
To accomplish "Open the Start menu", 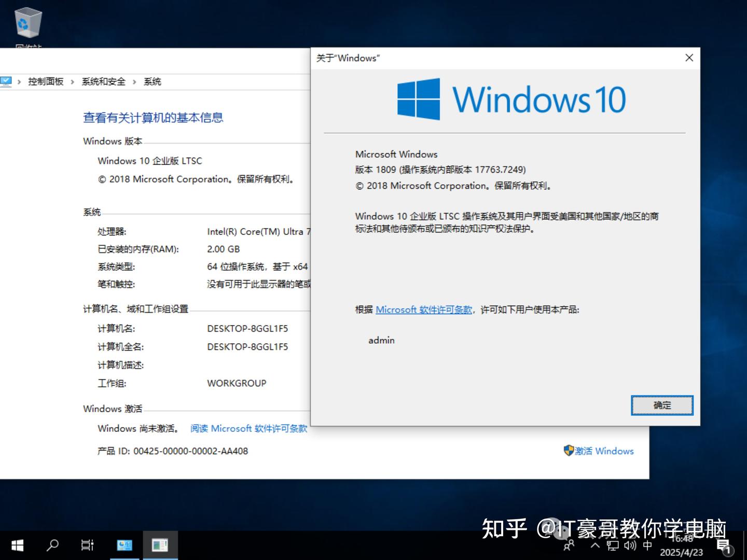I will pos(16,545).
